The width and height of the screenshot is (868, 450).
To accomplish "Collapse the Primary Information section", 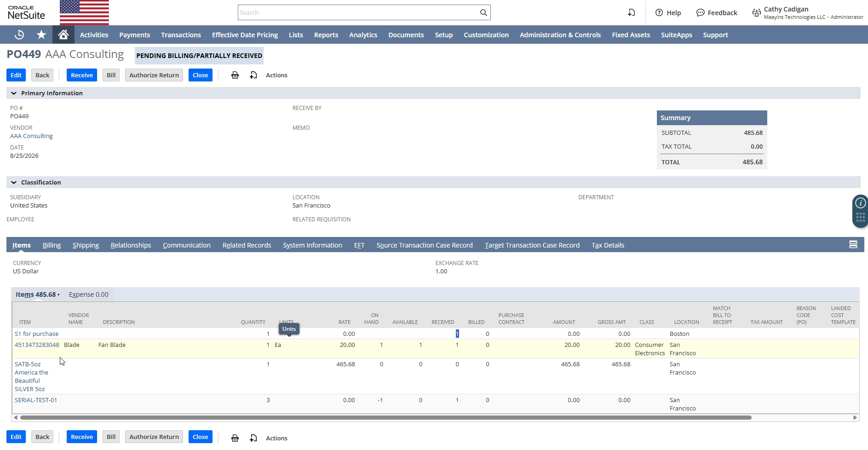I will (14, 93).
